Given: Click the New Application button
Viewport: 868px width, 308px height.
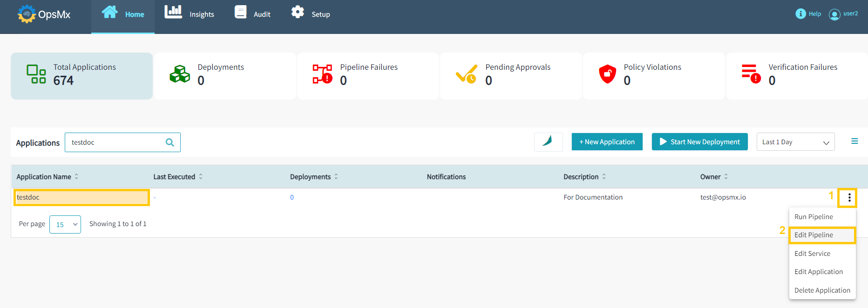Looking at the screenshot, I should click(x=607, y=142).
